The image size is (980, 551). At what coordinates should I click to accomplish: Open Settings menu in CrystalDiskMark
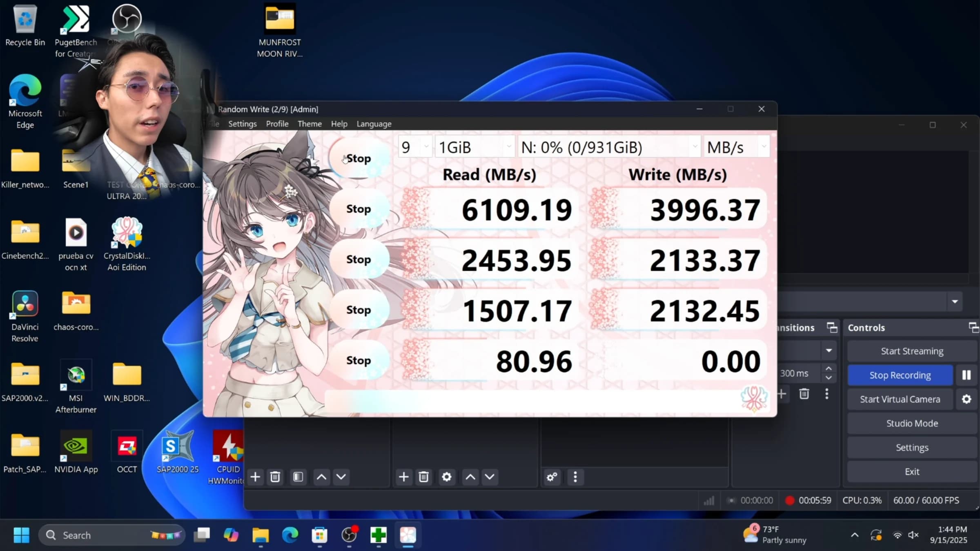coord(243,124)
